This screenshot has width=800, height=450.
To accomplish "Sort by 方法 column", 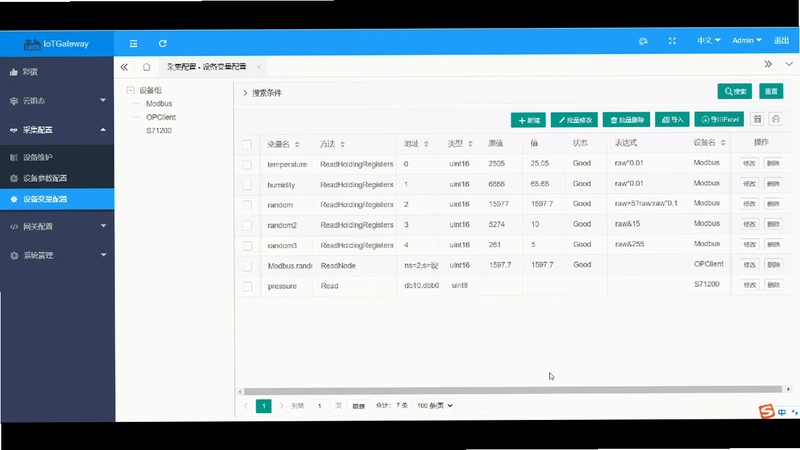I will (x=342, y=144).
